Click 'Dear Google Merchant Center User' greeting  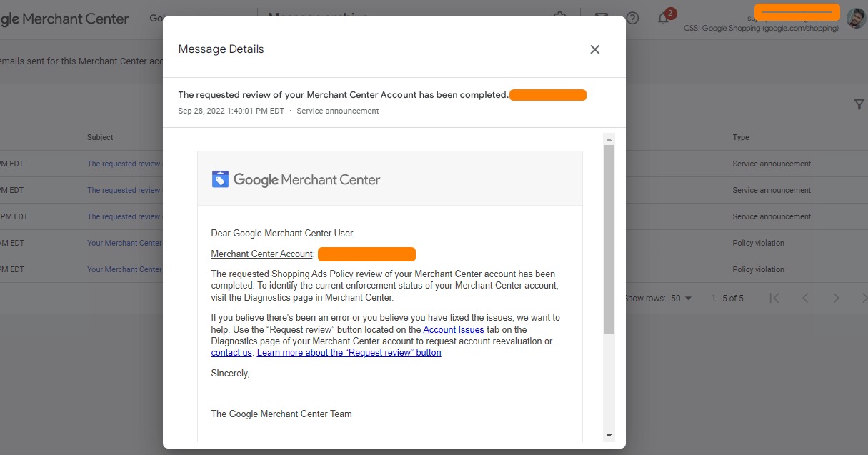coord(283,233)
